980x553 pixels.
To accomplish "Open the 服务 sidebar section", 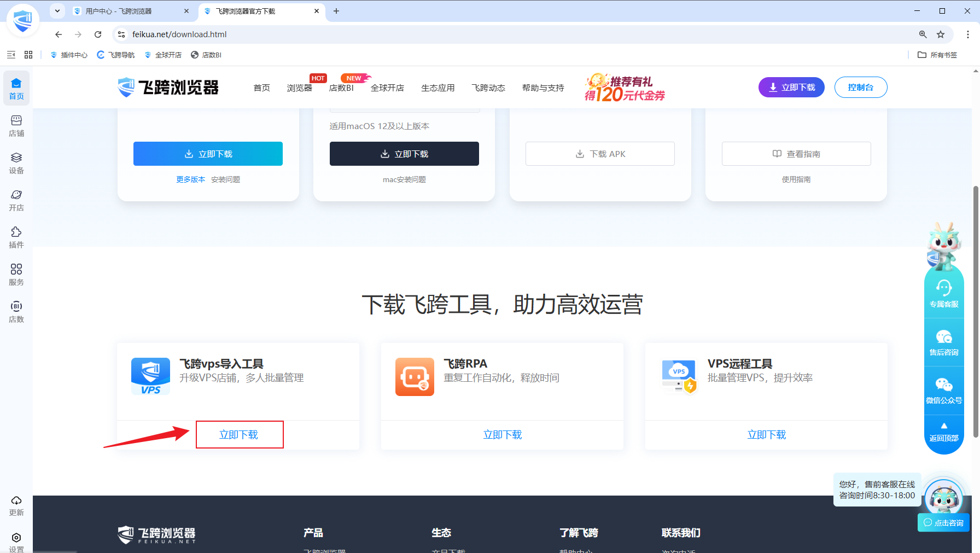I will pyautogui.click(x=16, y=275).
